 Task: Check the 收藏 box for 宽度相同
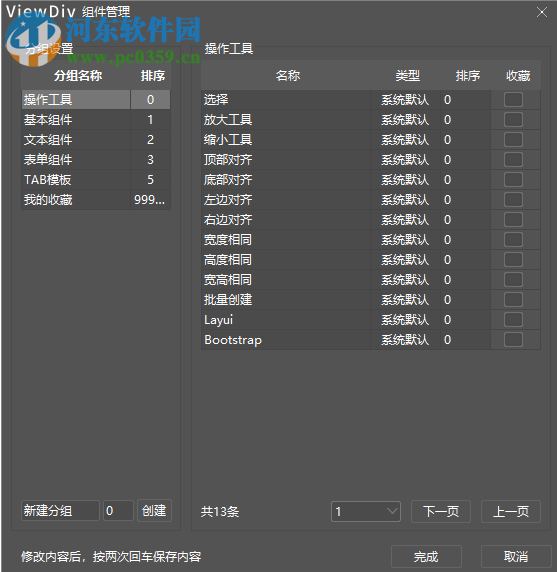(513, 240)
